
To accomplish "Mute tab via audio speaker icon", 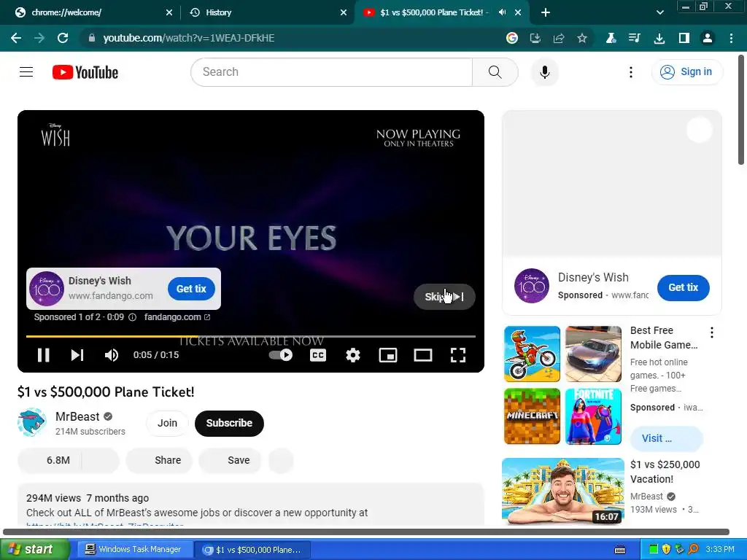I will [502, 12].
